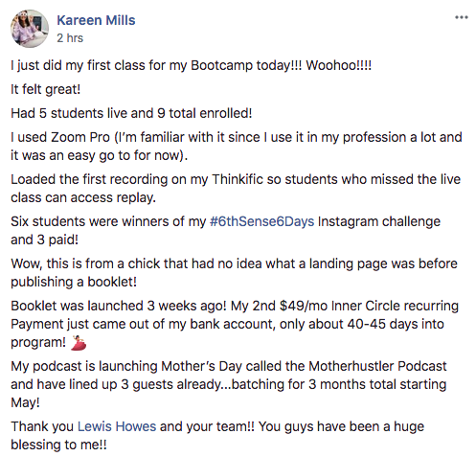Click the 'Booklet was launched 3 weeks ago' line
This screenshot has height=457, width=476.
coord(235,306)
